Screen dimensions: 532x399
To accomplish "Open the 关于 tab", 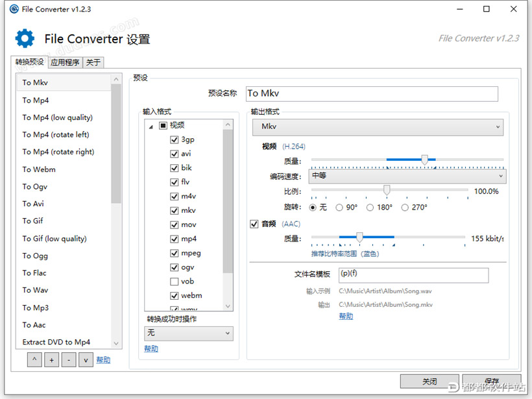I will pyautogui.click(x=93, y=62).
